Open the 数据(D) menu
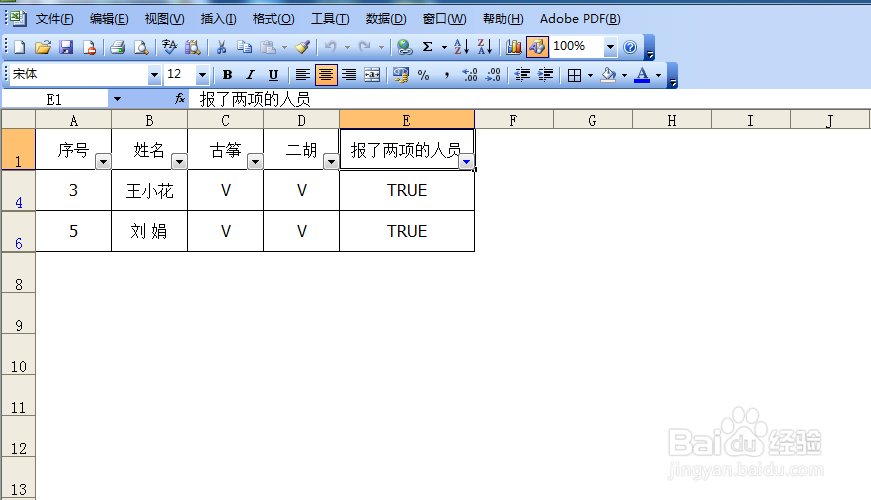871x500 pixels. [x=386, y=19]
